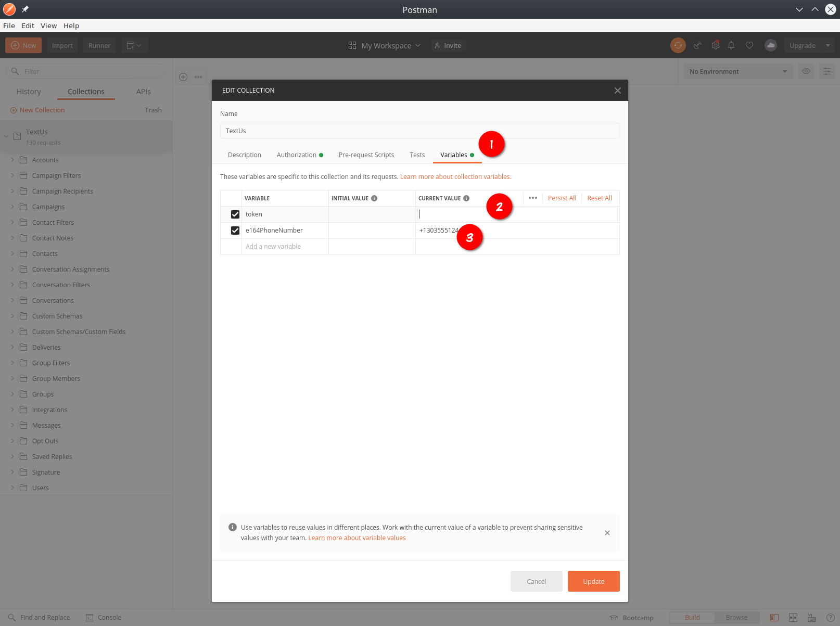
Task: Click Persist All link
Action: 562,198
